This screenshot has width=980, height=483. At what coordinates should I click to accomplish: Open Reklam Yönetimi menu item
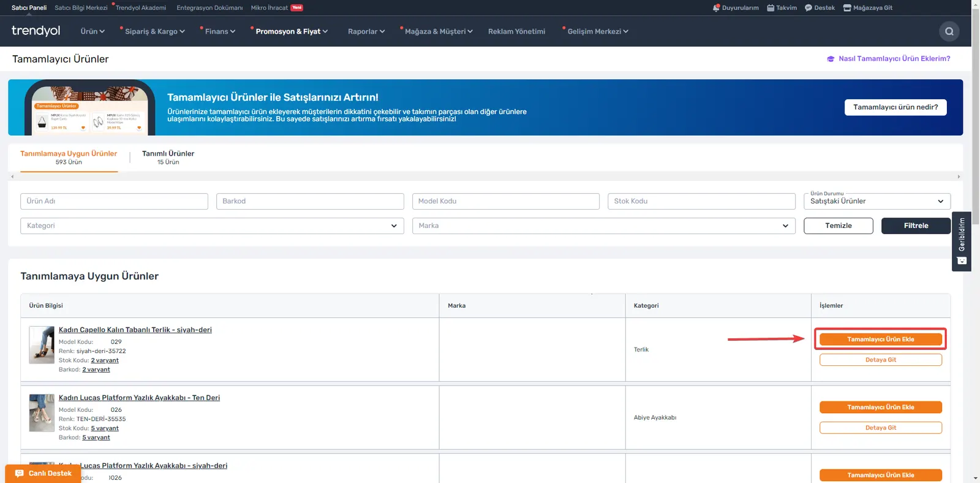[516, 31]
